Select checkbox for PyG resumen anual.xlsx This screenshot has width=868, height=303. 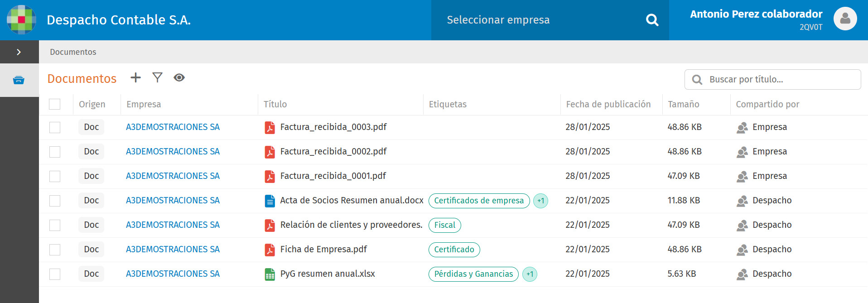(55, 274)
